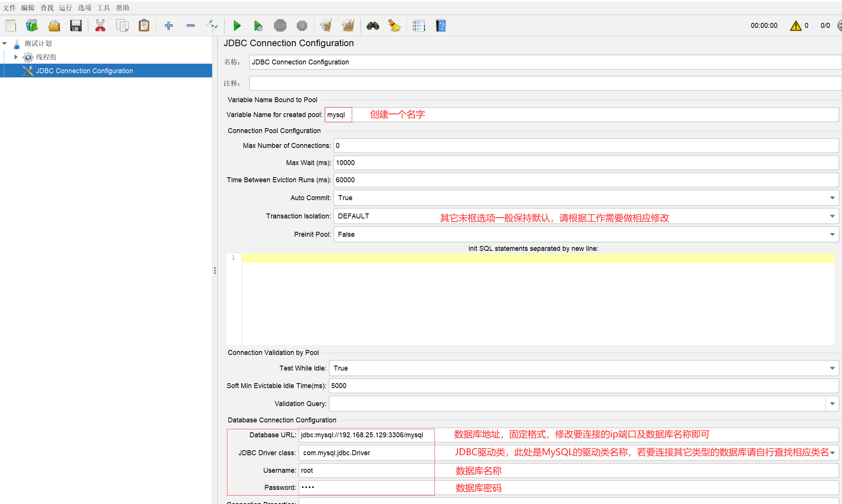Collapse the 测试计划 tree node
842x504 pixels.
5,43
